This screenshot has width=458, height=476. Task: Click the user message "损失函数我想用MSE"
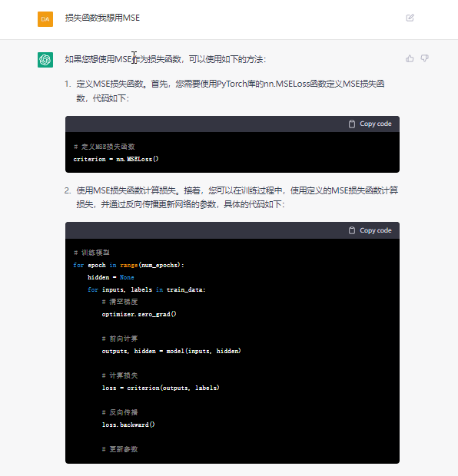tap(102, 18)
